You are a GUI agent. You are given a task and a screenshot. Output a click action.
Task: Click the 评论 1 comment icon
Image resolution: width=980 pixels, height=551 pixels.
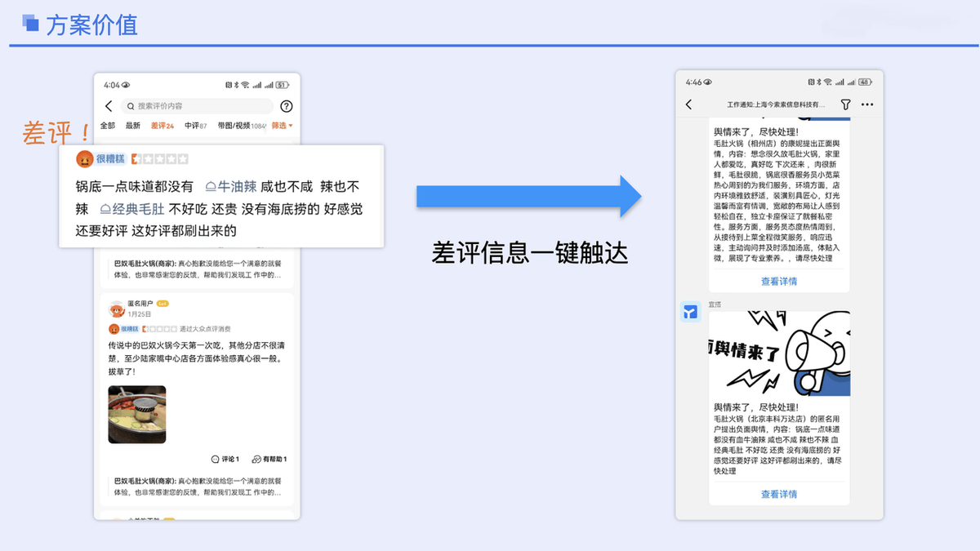225,459
